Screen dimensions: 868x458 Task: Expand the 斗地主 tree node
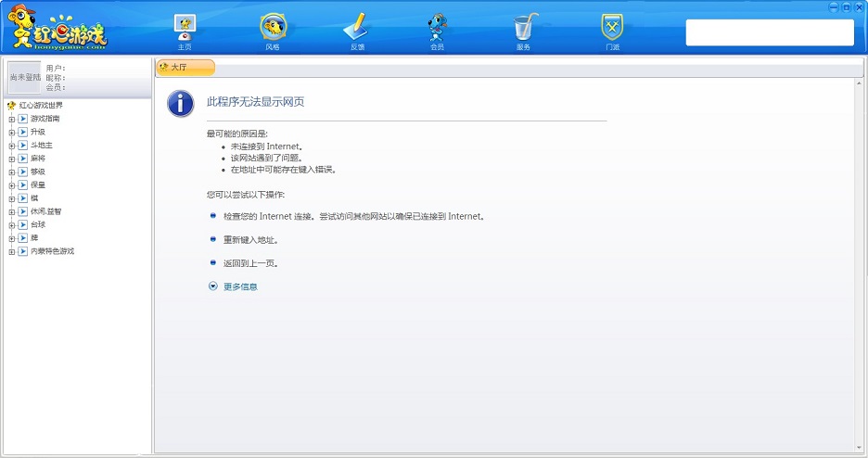12,146
